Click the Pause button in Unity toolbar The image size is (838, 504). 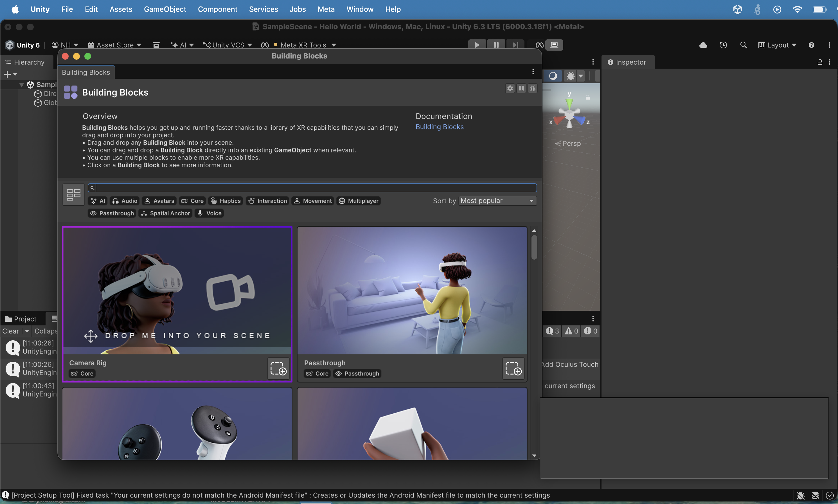[496, 45]
